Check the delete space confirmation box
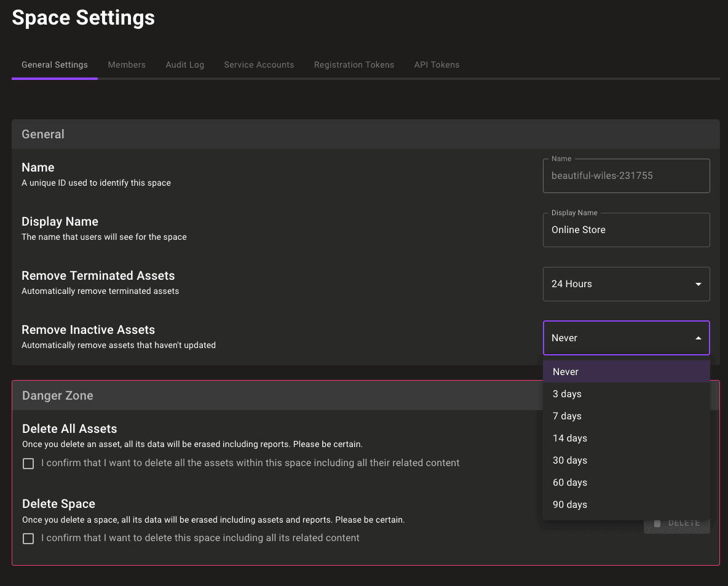Viewport: 728px width, 586px height. [x=28, y=538]
